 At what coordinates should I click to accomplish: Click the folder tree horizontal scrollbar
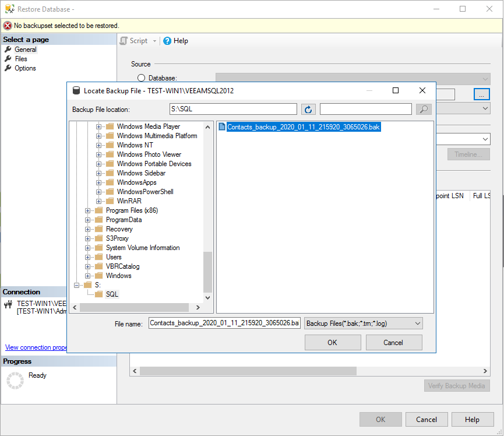(135, 307)
